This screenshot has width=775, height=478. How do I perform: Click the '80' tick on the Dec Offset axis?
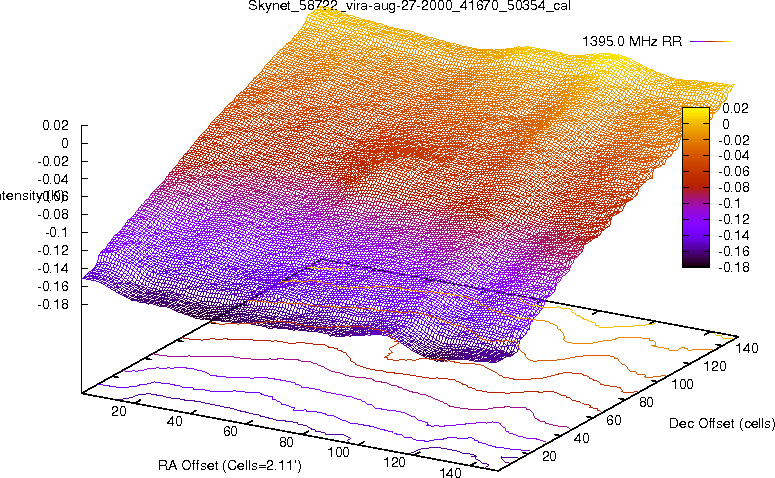point(646,402)
